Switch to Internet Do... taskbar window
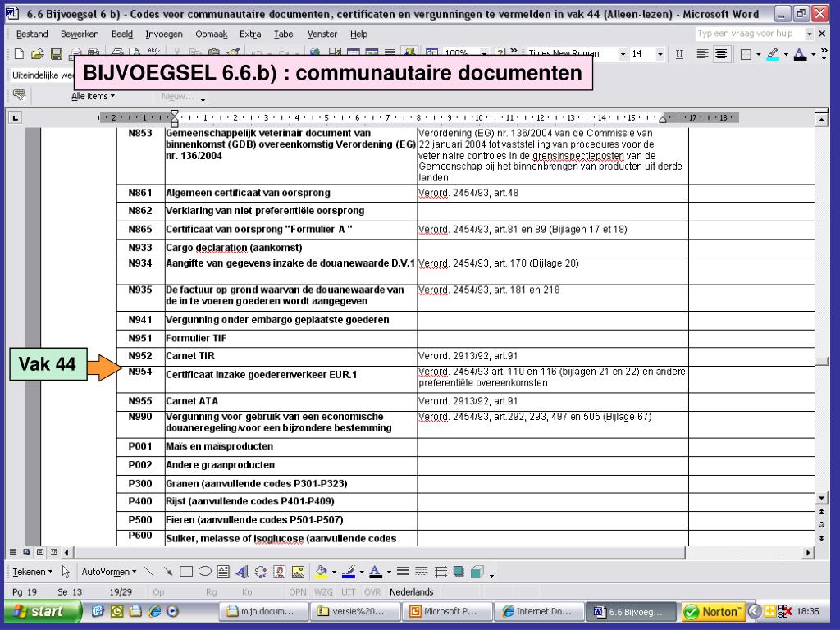Screen dimensions: 840x630 tap(540, 611)
